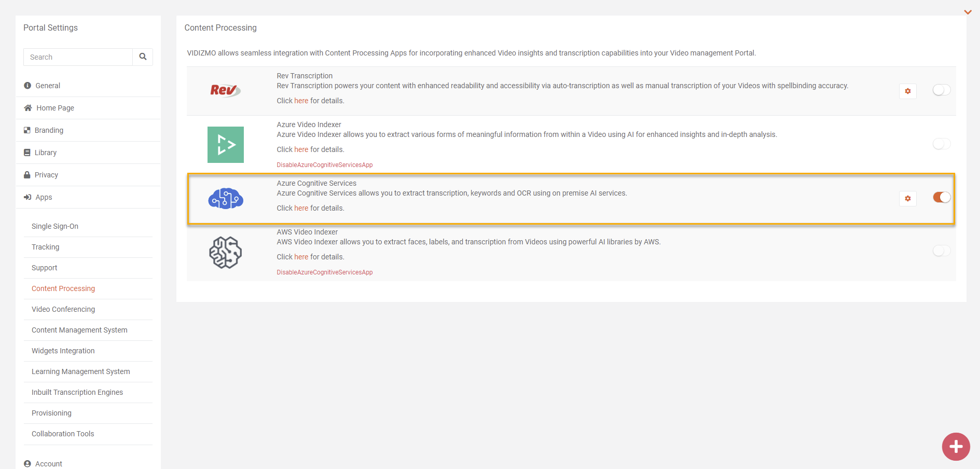Click the Search input field
Image resolution: width=980 pixels, height=469 pixels.
tap(78, 57)
